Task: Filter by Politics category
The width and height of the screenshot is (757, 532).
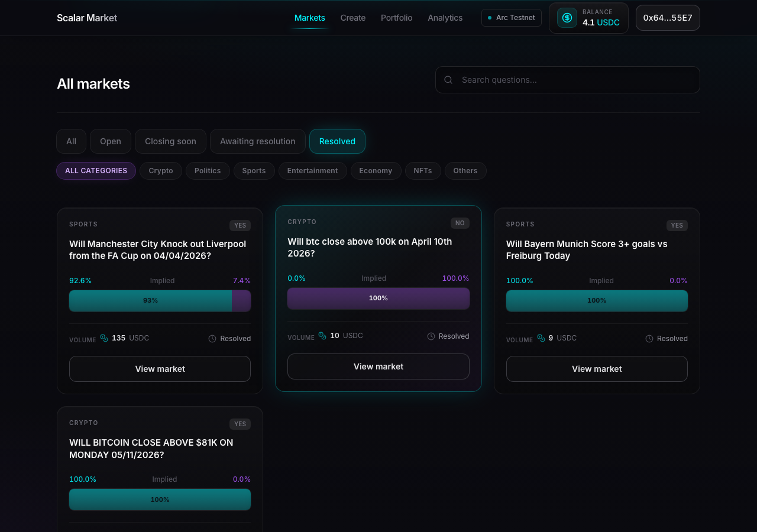Action: click(208, 171)
